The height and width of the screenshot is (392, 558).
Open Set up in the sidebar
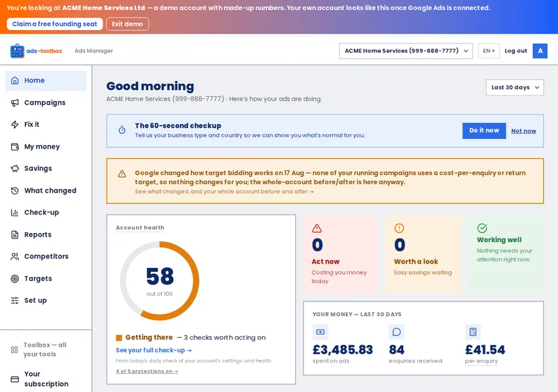coord(46,301)
